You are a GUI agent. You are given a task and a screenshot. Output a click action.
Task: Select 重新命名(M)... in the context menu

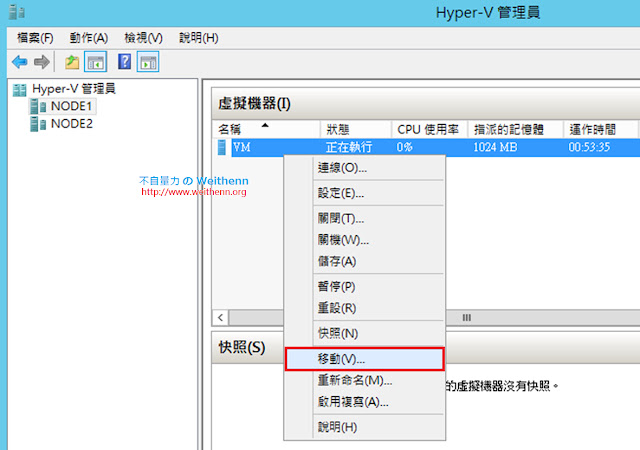click(364, 380)
